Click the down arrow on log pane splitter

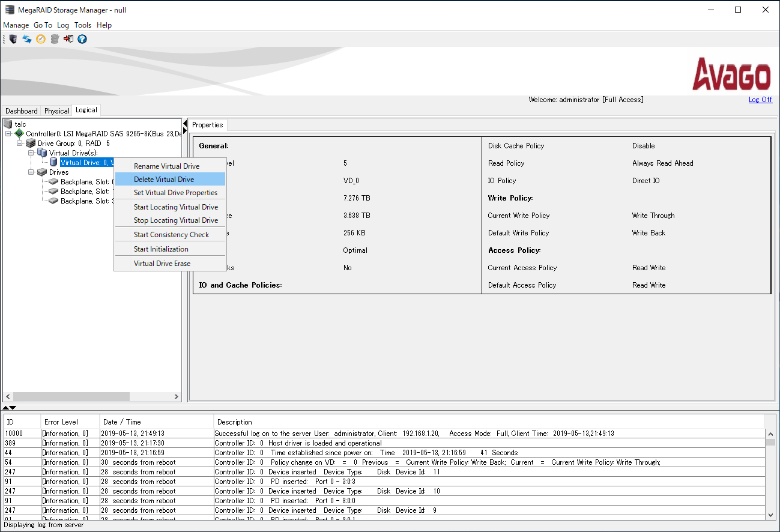pyautogui.click(x=13, y=408)
